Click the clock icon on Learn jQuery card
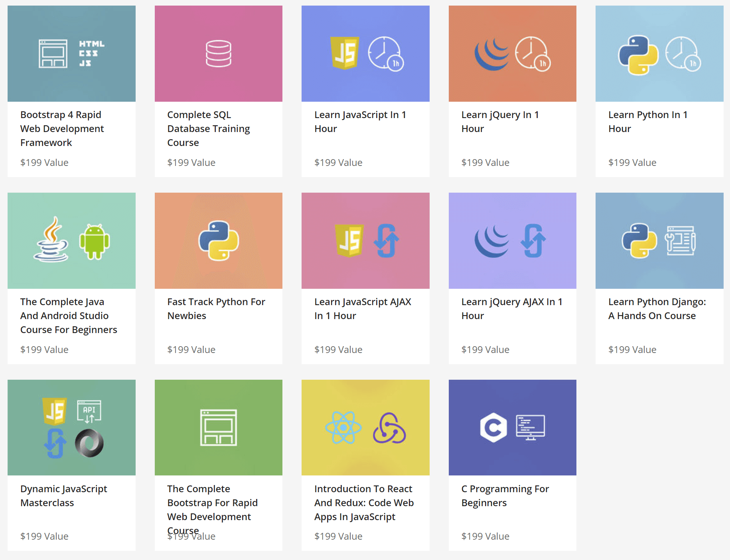Viewport: 730px width, 560px height. pyautogui.click(x=532, y=53)
